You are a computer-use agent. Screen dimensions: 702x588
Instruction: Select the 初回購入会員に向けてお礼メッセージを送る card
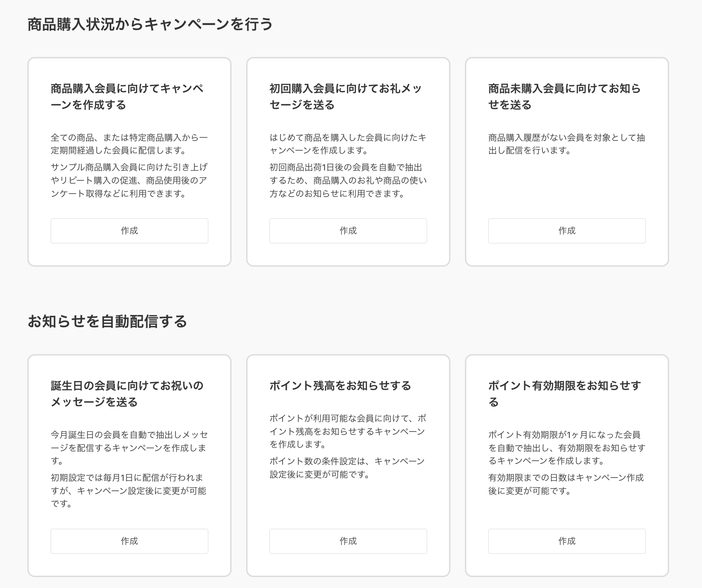tap(348, 160)
